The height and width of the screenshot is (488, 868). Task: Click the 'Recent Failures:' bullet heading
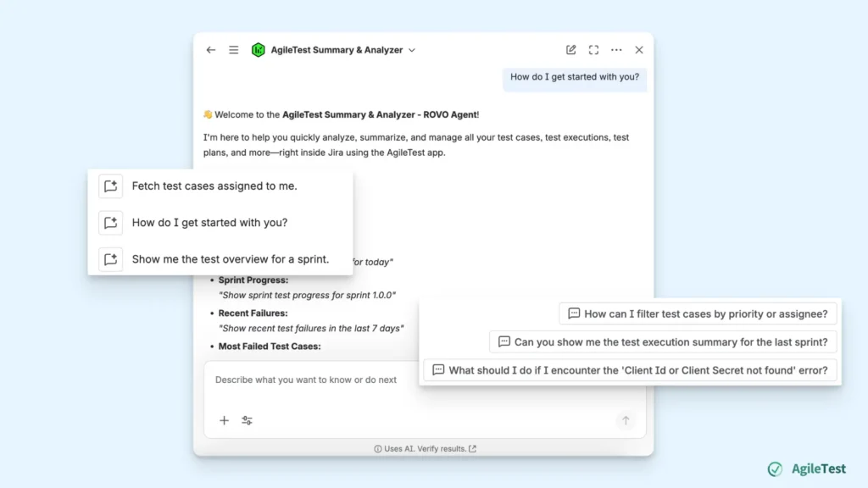point(253,313)
